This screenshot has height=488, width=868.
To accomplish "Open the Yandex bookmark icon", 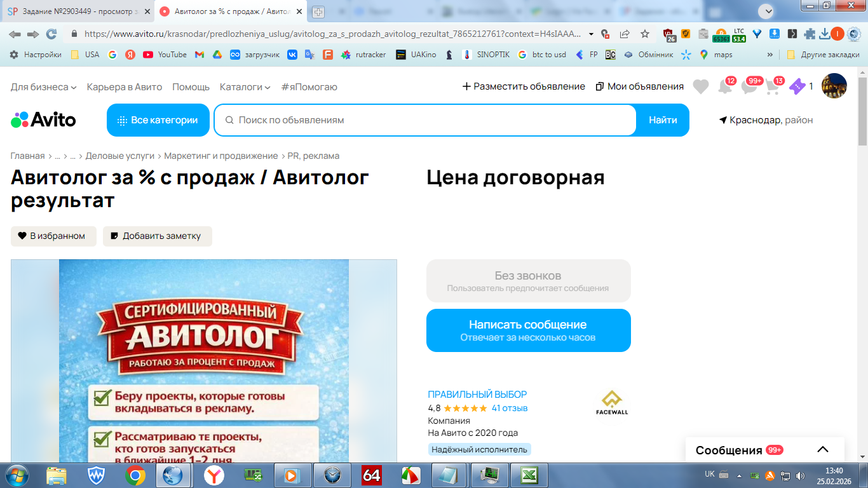I will click(130, 55).
